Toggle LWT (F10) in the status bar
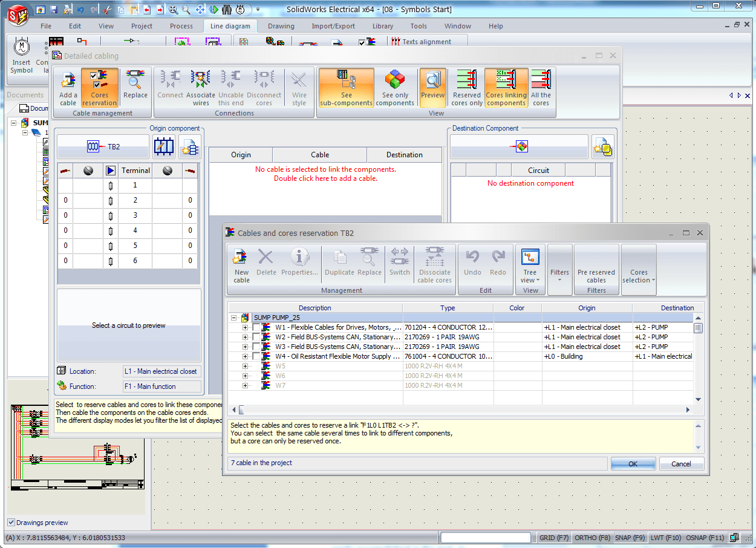 pos(666,538)
